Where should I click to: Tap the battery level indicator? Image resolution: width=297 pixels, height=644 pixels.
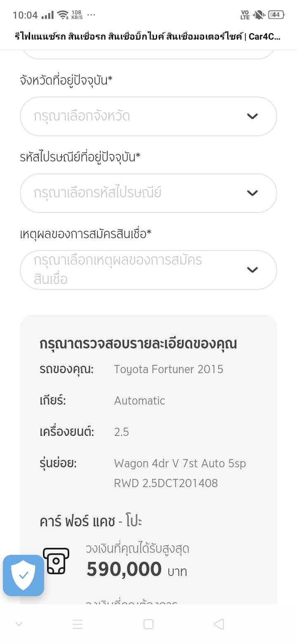click(276, 15)
